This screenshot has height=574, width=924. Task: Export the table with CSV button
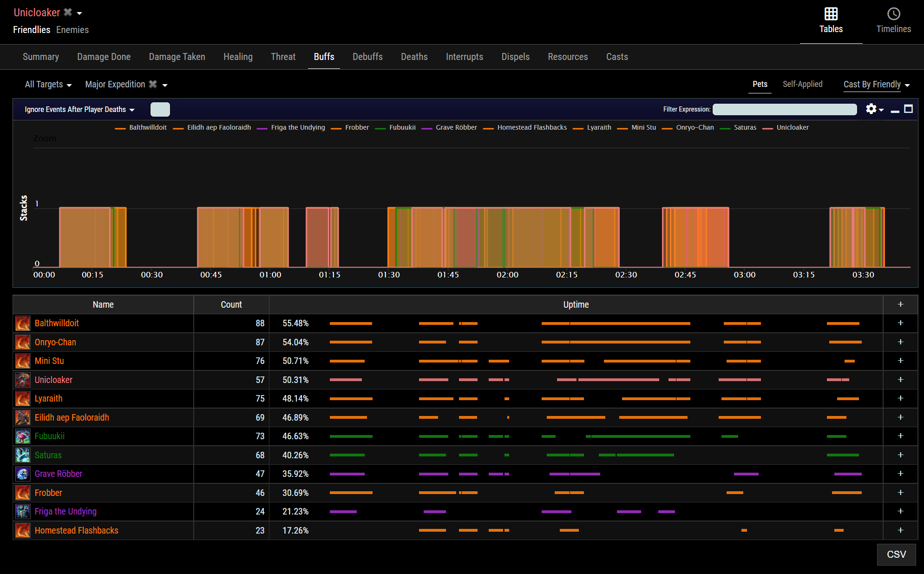click(896, 554)
